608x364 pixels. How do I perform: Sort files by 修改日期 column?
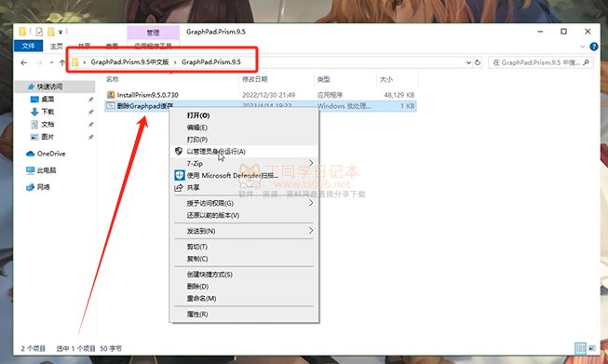pos(255,79)
